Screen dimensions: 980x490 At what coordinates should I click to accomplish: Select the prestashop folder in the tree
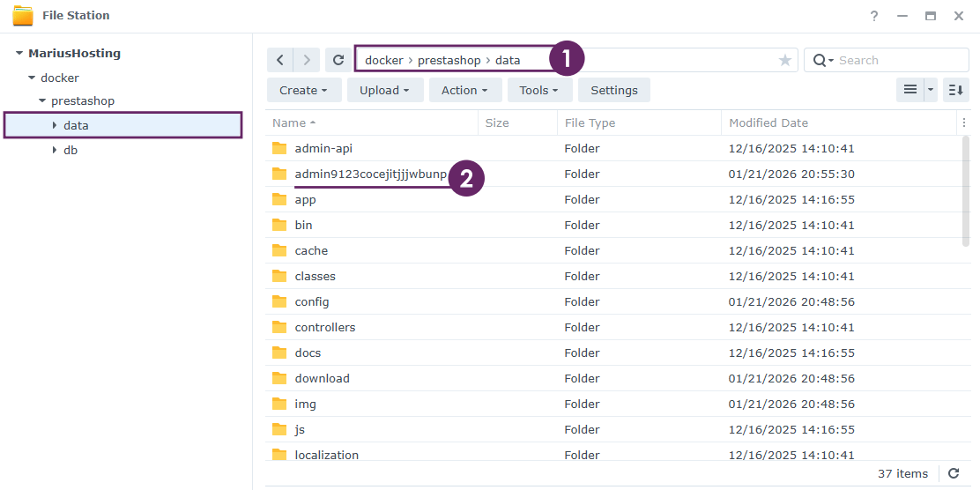(83, 100)
